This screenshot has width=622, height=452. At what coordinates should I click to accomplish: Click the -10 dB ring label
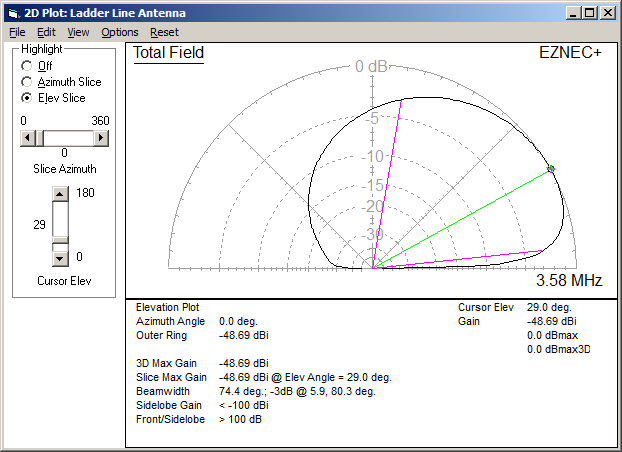tap(372, 156)
